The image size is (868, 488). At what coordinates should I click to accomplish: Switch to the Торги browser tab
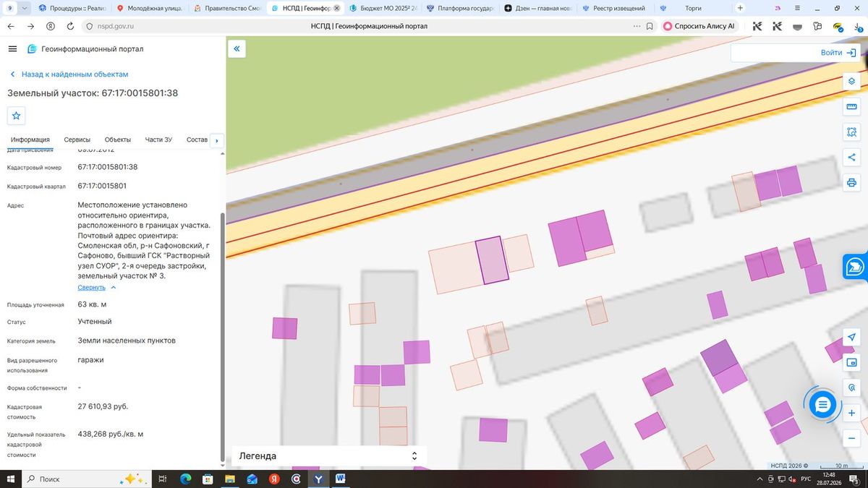(x=692, y=8)
